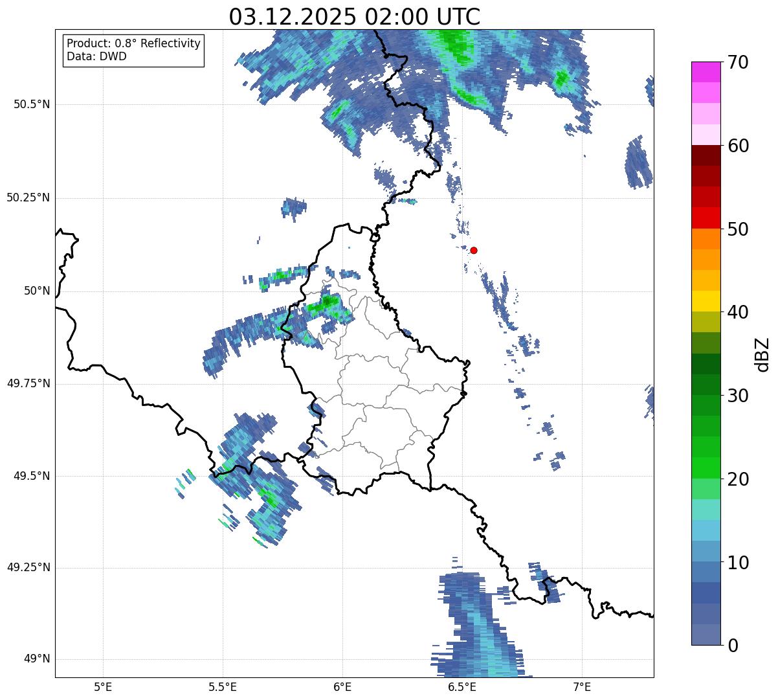Click the 7°E longitude tick label
Viewport: 778px width, 700px height.
(582, 686)
